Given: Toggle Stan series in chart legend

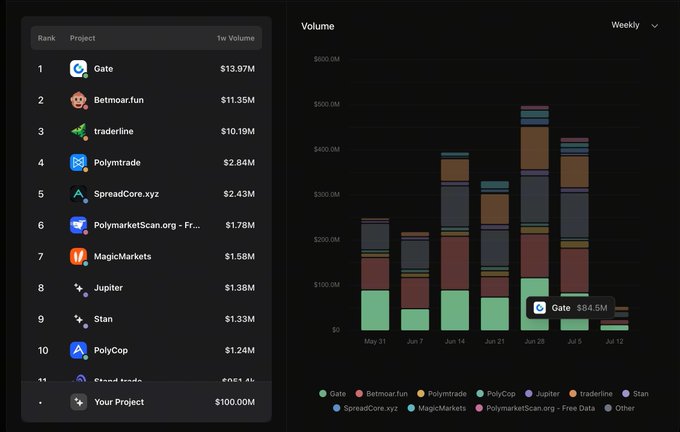Looking at the screenshot, I should tap(635, 394).
